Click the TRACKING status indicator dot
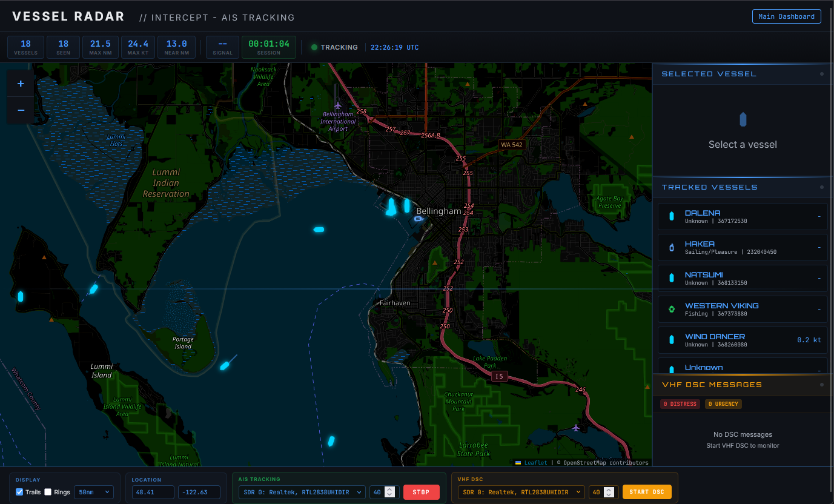Viewport: 834px width, 504px height. click(315, 47)
